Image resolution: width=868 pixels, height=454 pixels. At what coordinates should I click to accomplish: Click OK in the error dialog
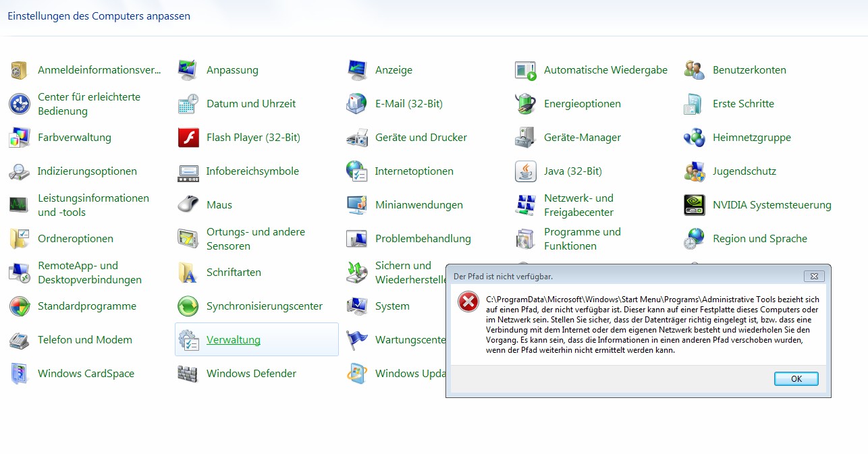[796, 379]
